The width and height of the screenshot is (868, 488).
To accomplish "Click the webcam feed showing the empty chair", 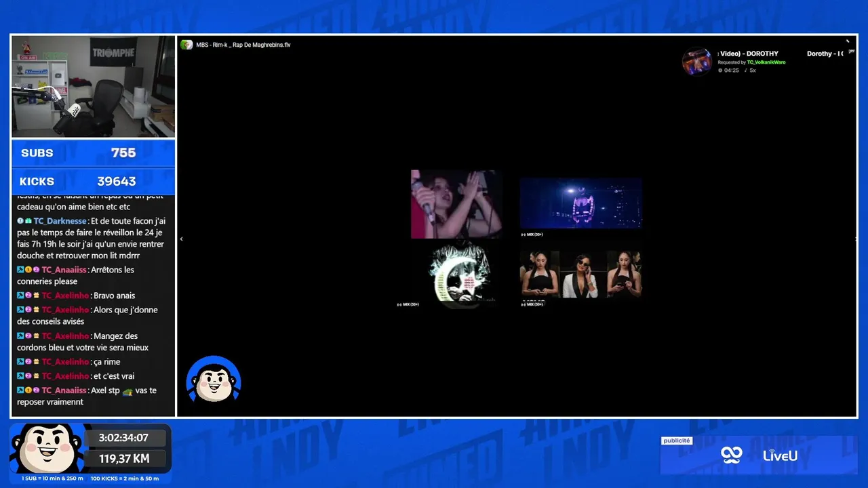I will point(93,86).
